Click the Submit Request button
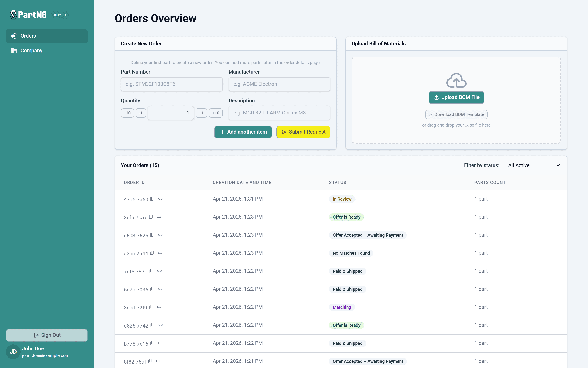 [x=303, y=132]
